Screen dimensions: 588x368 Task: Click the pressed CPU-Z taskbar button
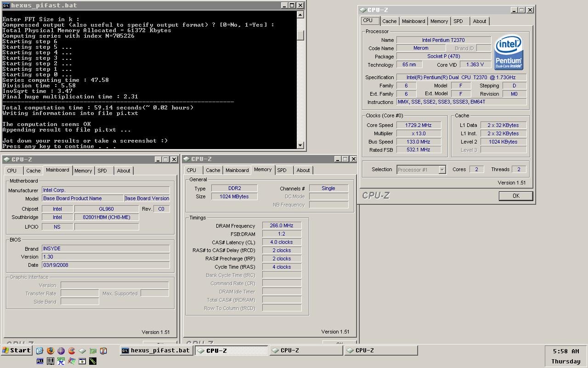tap(232, 351)
